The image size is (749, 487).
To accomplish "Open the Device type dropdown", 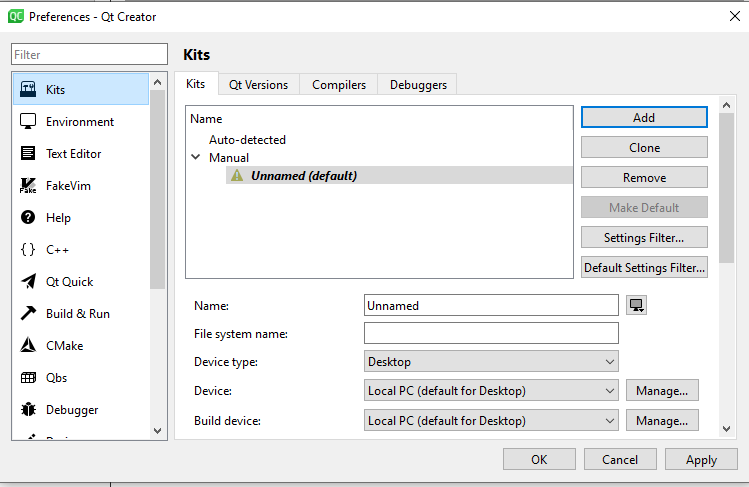I will pyautogui.click(x=491, y=362).
